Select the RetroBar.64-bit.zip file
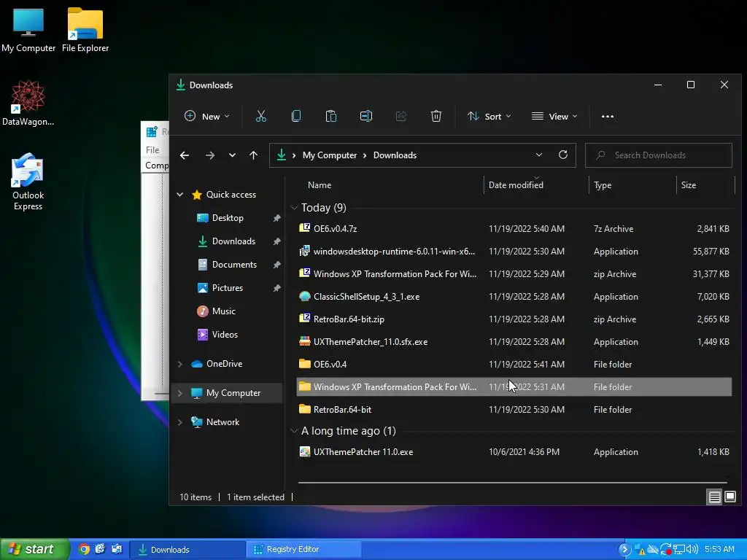This screenshot has height=560, width=747. 514,319
